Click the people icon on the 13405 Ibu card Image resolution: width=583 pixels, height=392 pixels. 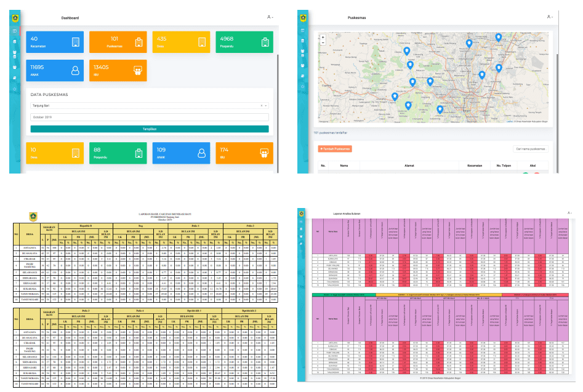137,71
